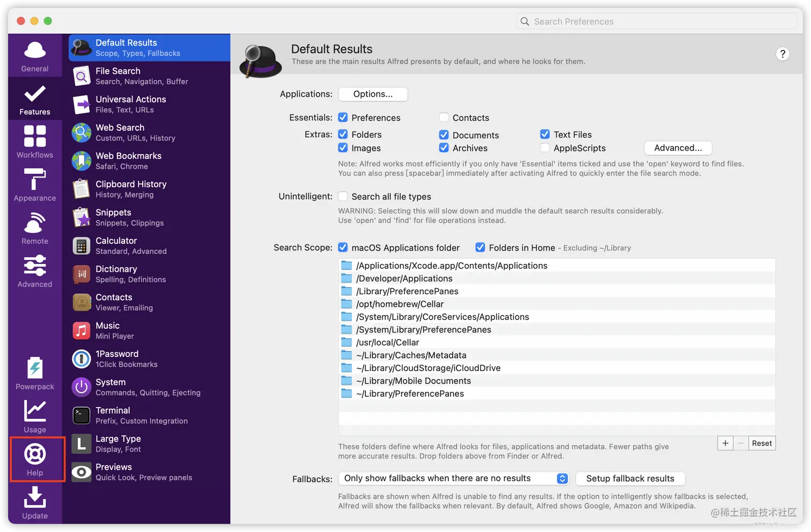
Task: Click the Web Search globe icon
Action: point(82,132)
